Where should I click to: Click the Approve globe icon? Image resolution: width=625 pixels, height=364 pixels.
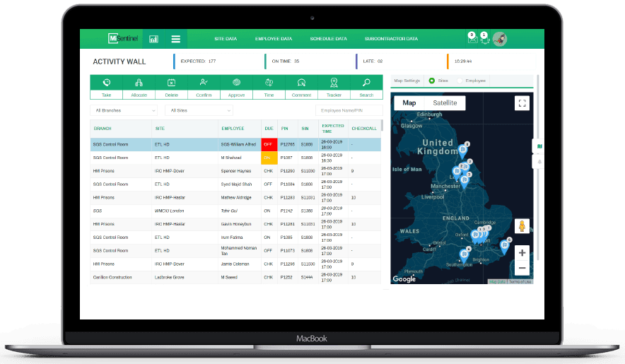click(236, 83)
